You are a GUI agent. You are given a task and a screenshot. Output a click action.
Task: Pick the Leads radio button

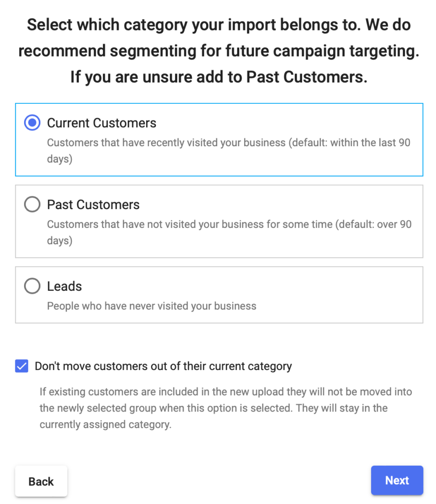pos(32,286)
